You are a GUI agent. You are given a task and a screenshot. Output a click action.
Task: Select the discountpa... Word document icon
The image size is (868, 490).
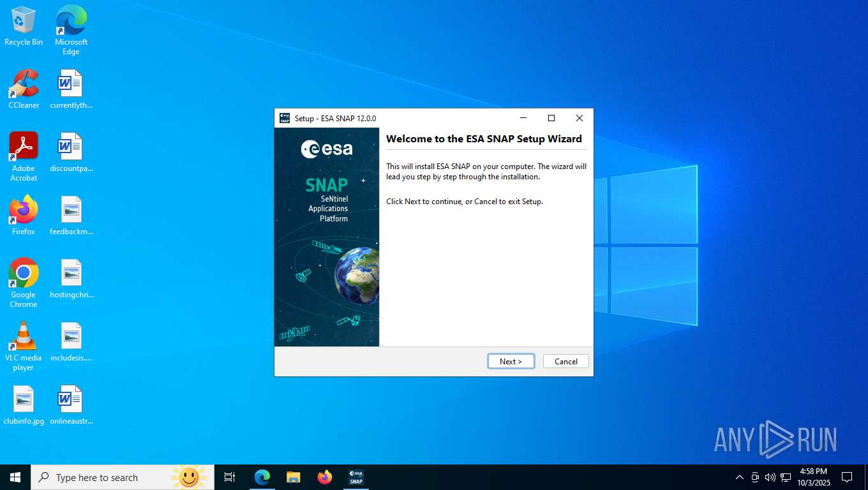[x=71, y=152]
